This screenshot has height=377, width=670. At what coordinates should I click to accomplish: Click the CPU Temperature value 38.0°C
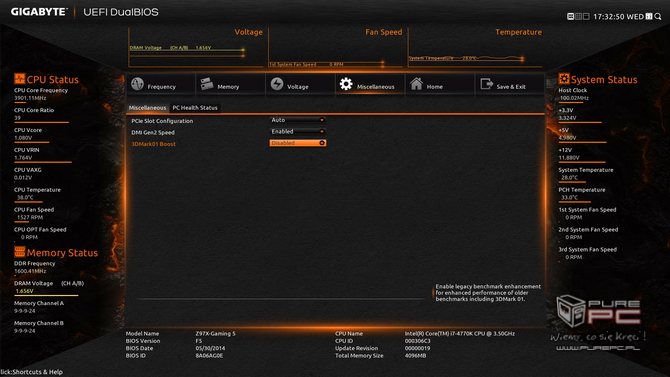tap(25, 197)
